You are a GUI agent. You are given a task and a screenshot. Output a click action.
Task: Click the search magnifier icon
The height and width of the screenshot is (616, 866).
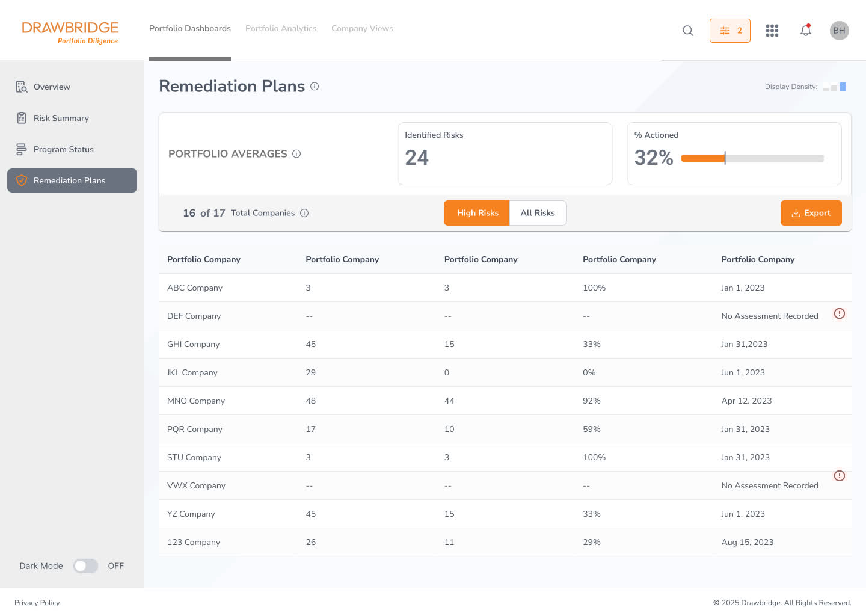coord(688,31)
